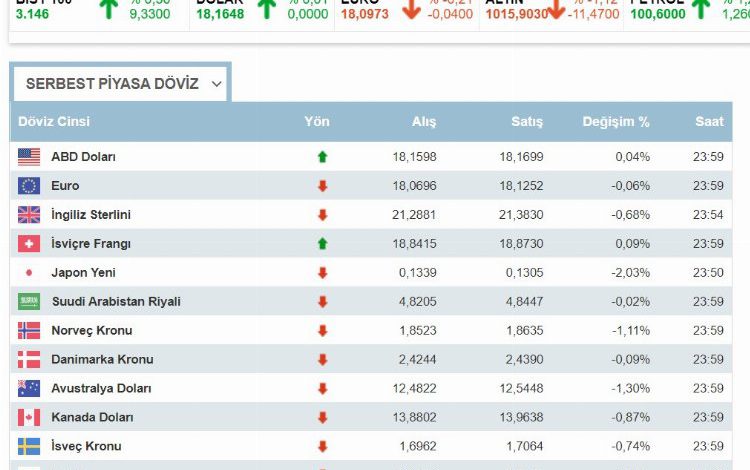The image size is (750, 470).
Task: Click the Döviz Cinsi column header
Action: 54,121
